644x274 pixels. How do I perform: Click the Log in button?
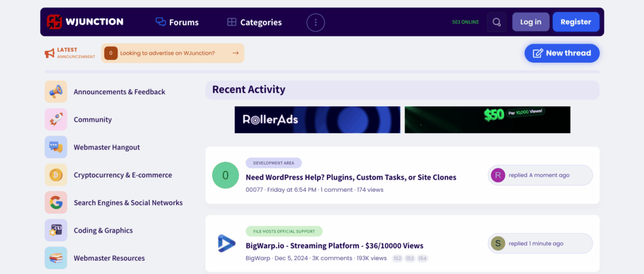pyautogui.click(x=531, y=22)
